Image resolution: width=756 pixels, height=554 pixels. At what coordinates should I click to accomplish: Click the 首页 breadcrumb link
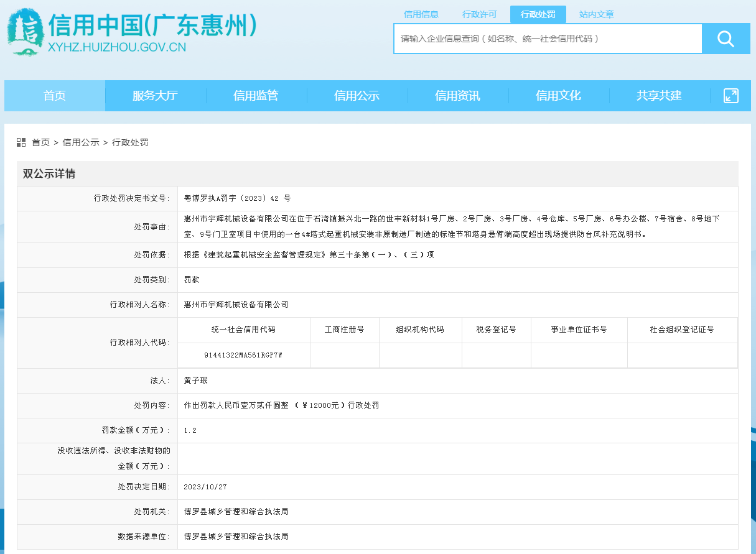pos(40,142)
